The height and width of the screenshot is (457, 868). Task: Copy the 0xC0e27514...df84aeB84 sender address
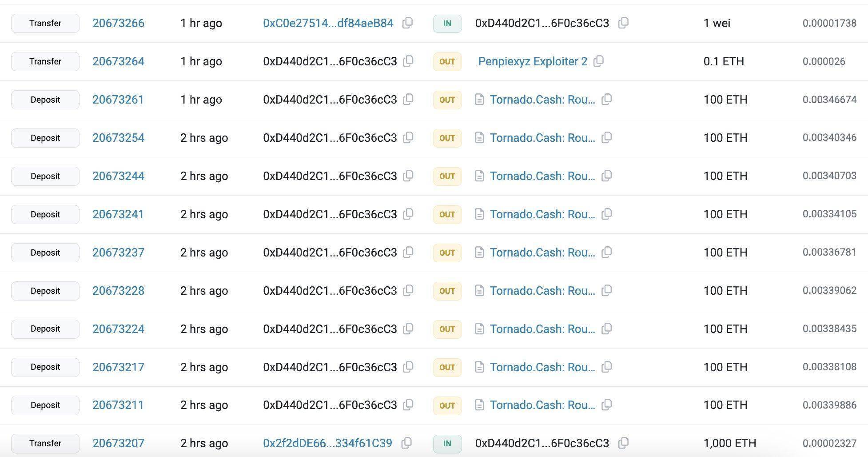pos(407,23)
